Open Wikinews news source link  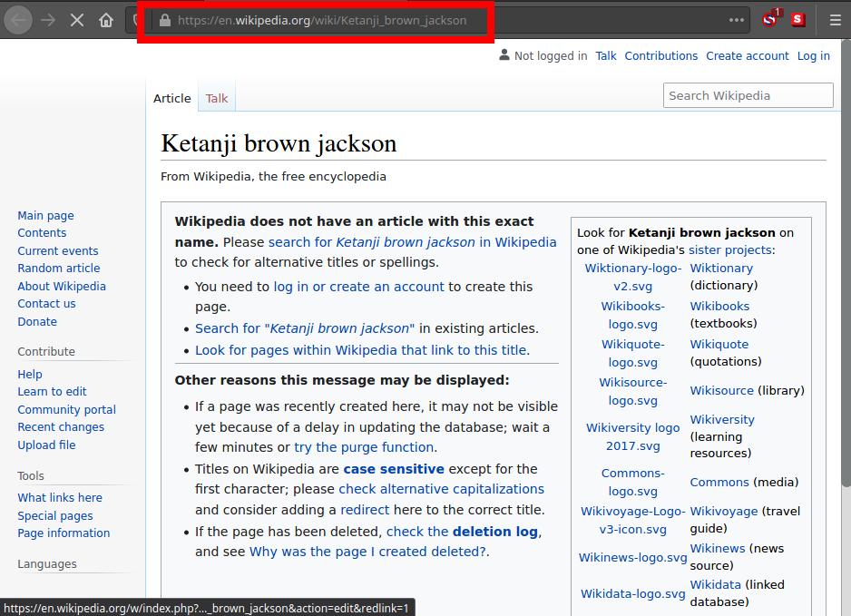718,548
